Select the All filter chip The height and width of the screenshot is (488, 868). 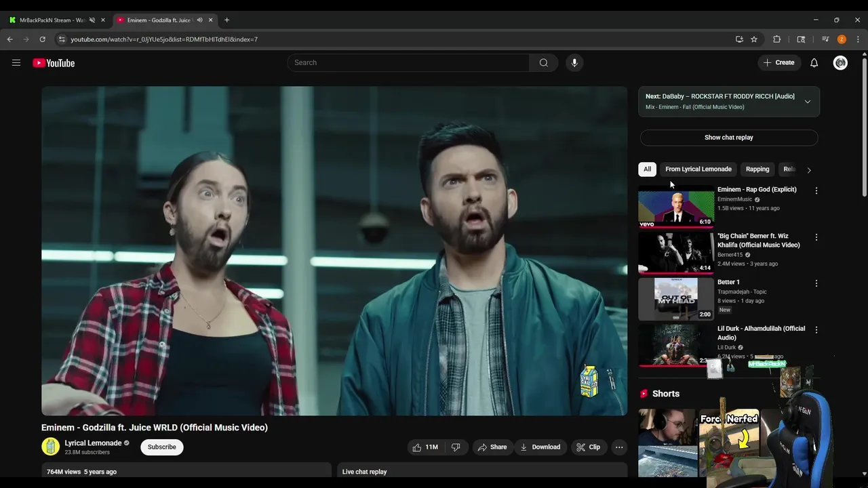pos(647,169)
